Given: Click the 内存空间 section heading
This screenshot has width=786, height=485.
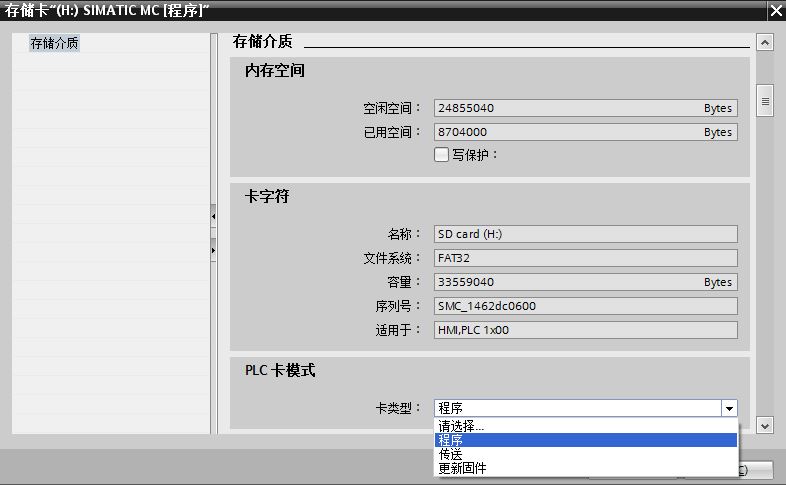Looking at the screenshot, I should [x=275, y=71].
